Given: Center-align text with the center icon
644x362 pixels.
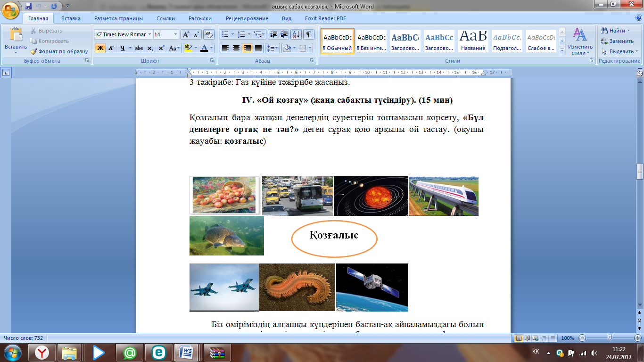Looking at the screenshot, I should [236, 48].
